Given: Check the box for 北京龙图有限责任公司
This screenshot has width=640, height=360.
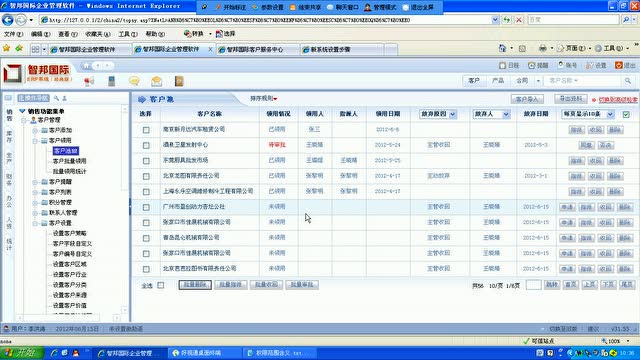Looking at the screenshot, I should click(x=146, y=176).
